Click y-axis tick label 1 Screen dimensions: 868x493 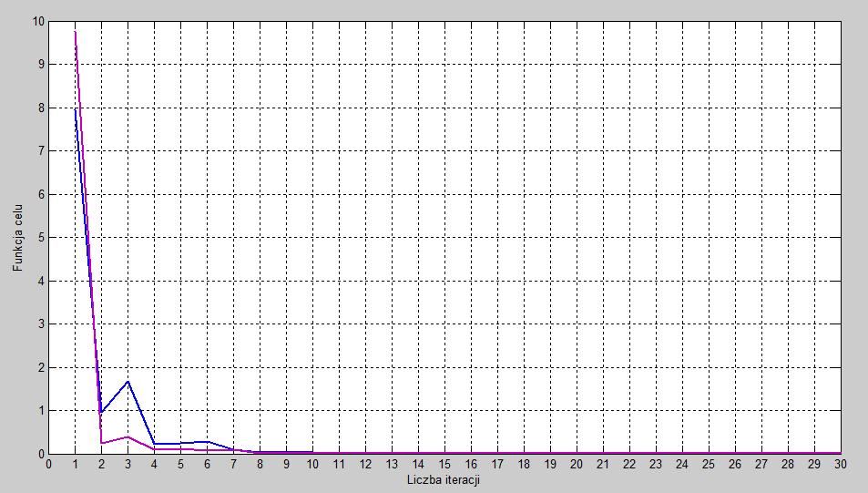(41, 411)
